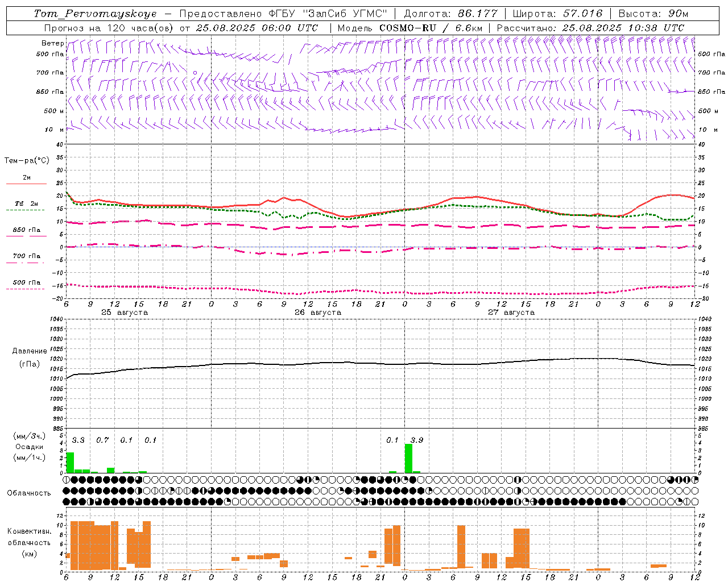Click the precipitation total 3.9
Image resolution: width=728 pixels, height=582 pixels.
point(416,440)
